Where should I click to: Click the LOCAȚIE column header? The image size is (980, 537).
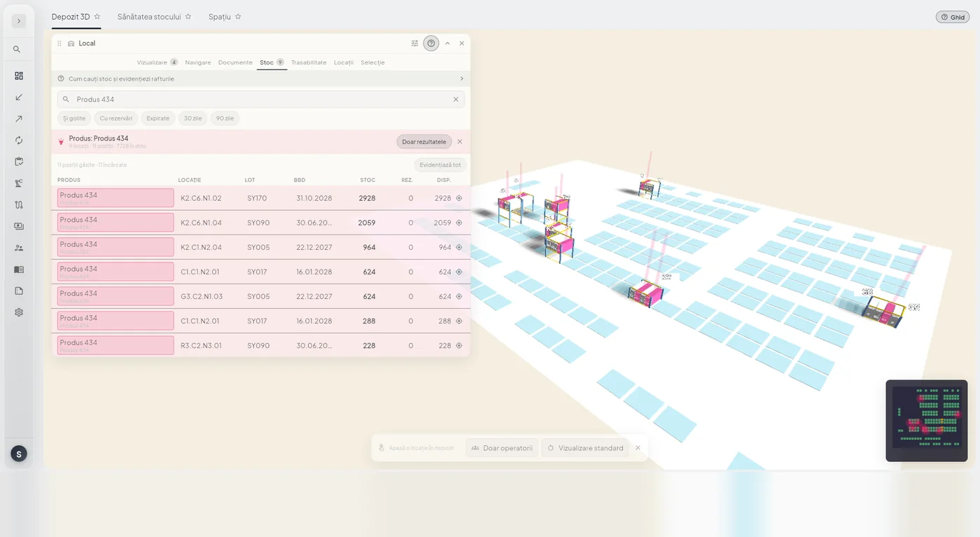coord(190,180)
